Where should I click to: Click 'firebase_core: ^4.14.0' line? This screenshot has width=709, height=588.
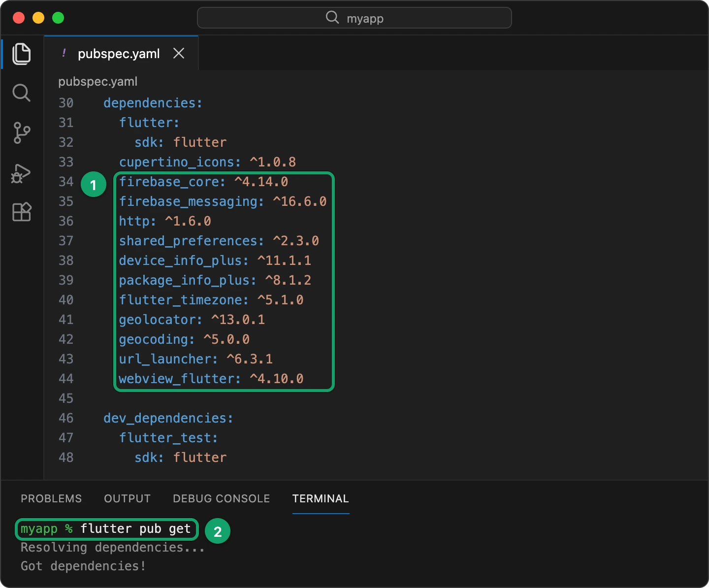(x=203, y=182)
